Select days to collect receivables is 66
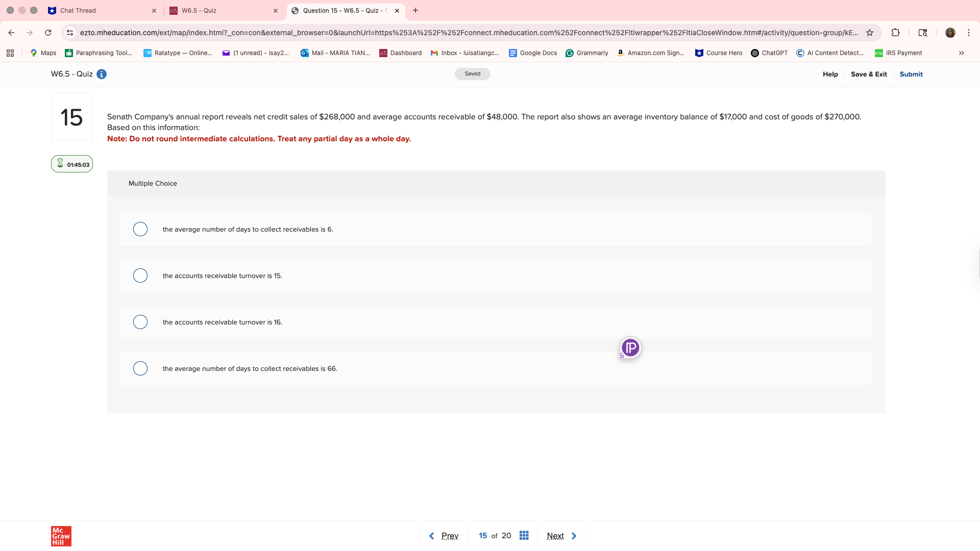The width and height of the screenshot is (980, 551). click(140, 368)
